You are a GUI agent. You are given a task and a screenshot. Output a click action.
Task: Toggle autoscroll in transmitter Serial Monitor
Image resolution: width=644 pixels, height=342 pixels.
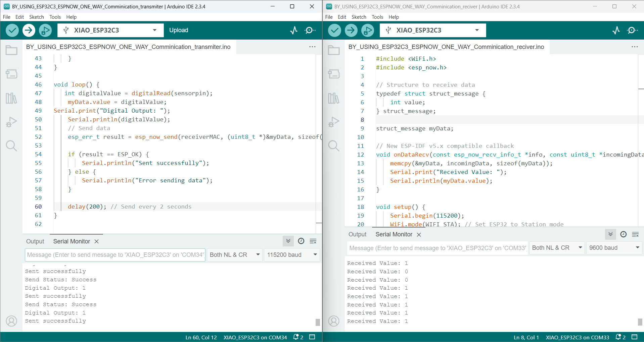click(288, 241)
